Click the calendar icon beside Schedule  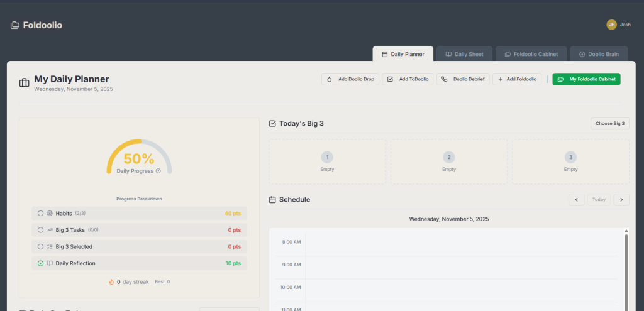tap(272, 200)
